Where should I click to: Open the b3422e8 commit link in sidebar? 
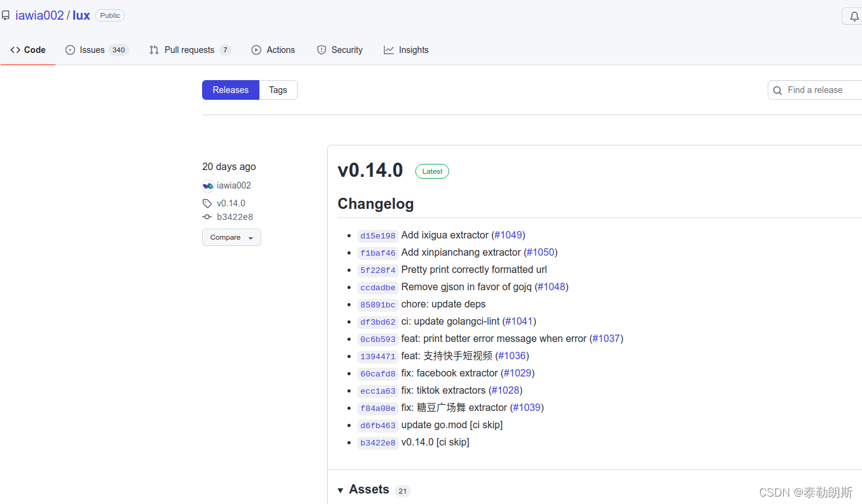pyautogui.click(x=235, y=217)
